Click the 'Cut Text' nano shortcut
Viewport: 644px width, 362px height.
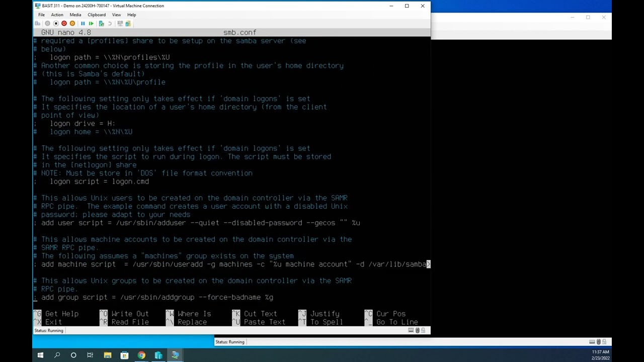coord(261,314)
